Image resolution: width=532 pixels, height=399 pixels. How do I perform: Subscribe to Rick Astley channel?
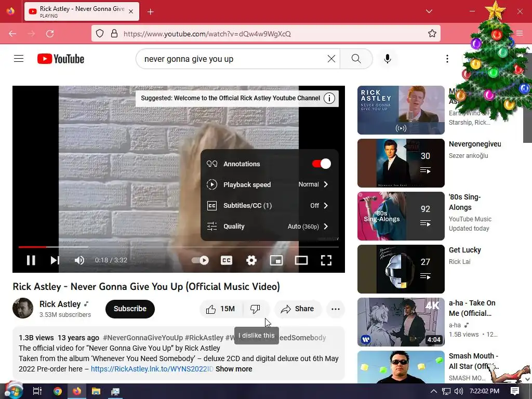pyautogui.click(x=130, y=309)
